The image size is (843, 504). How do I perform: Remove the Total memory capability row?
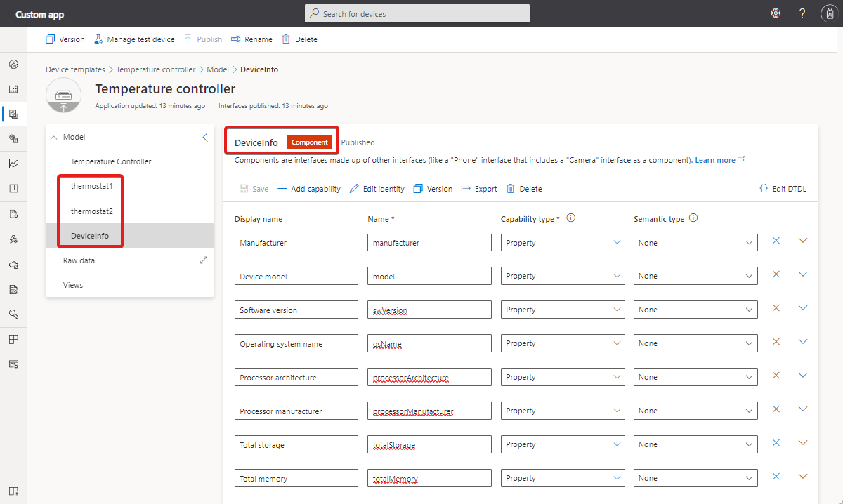click(x=776, y=476)
